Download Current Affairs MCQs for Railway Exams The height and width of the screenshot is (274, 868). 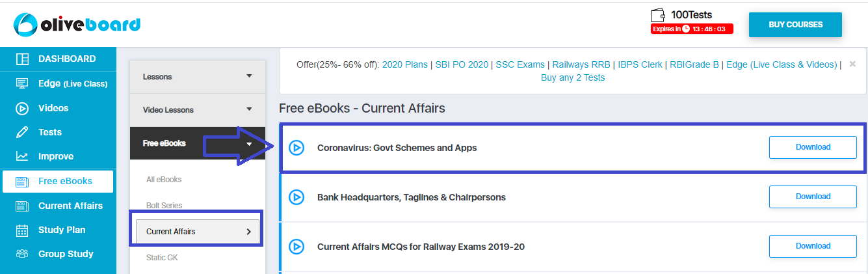coord(813,246)
